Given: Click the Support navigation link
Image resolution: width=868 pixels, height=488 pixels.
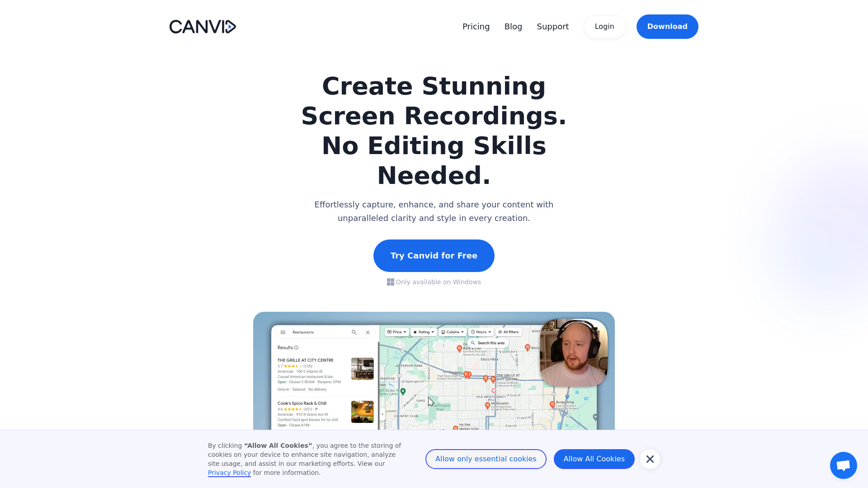Looking at the screenshot, I should click(x=552, y=26).
